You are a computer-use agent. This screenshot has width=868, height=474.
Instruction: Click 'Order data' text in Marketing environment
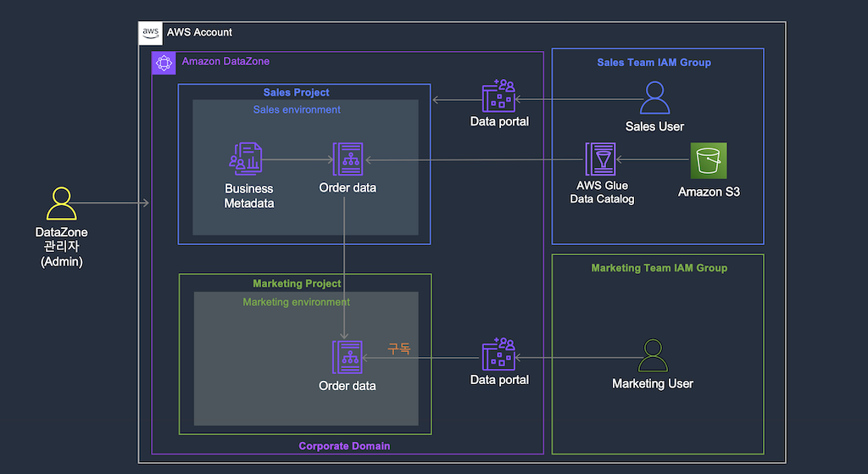(347, 386)
